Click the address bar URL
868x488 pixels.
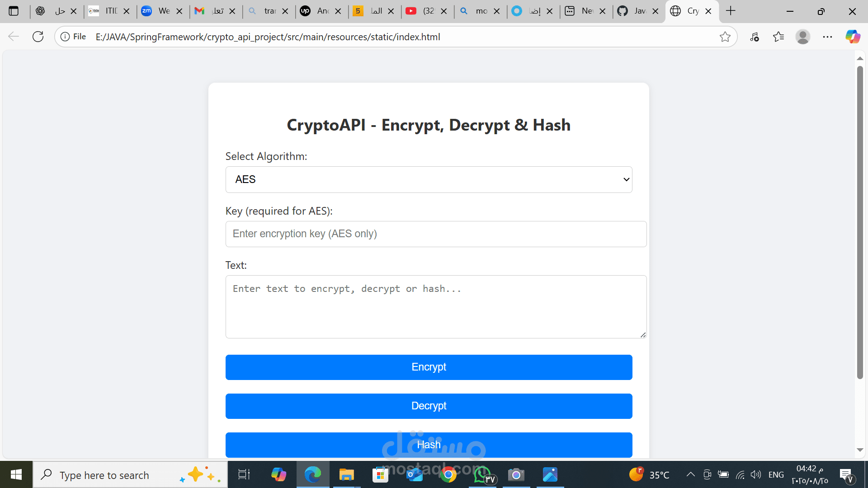pos(268,37)
